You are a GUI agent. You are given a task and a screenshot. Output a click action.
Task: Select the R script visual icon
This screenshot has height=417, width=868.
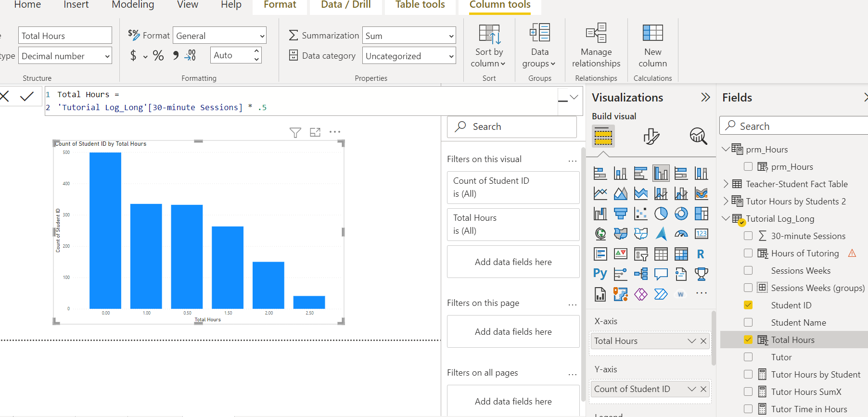coord(701,254)
